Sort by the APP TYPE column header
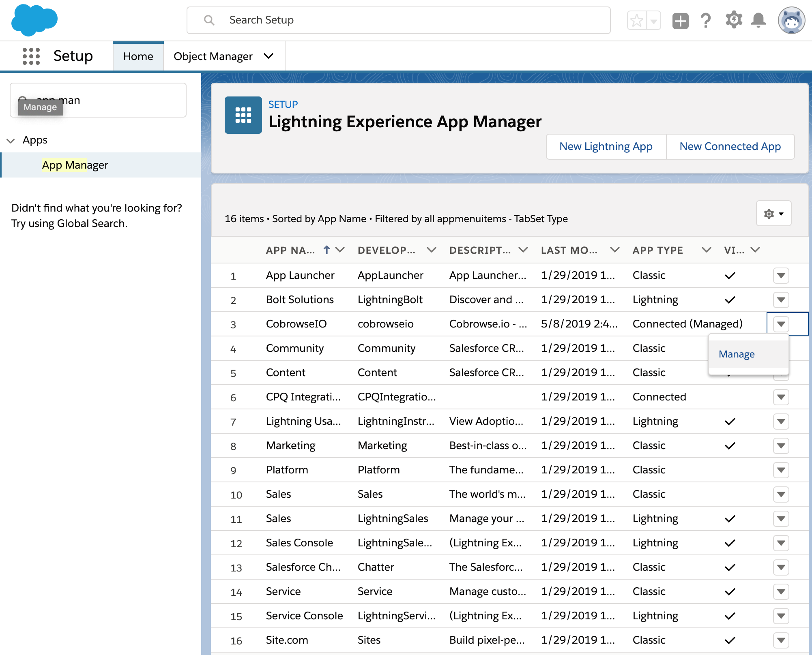 click(x=658, y=250)
